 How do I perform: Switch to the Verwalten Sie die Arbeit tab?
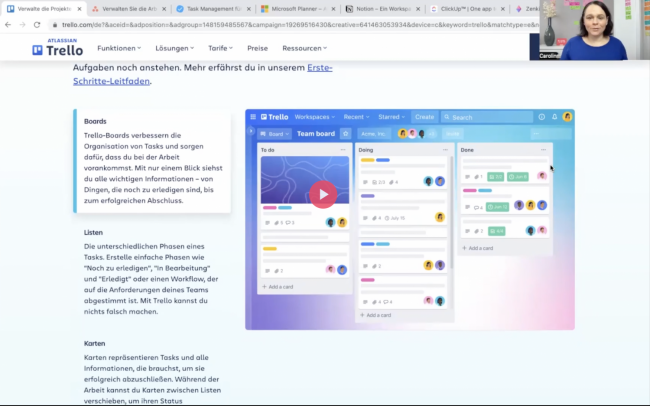click(x=129, y=9)
